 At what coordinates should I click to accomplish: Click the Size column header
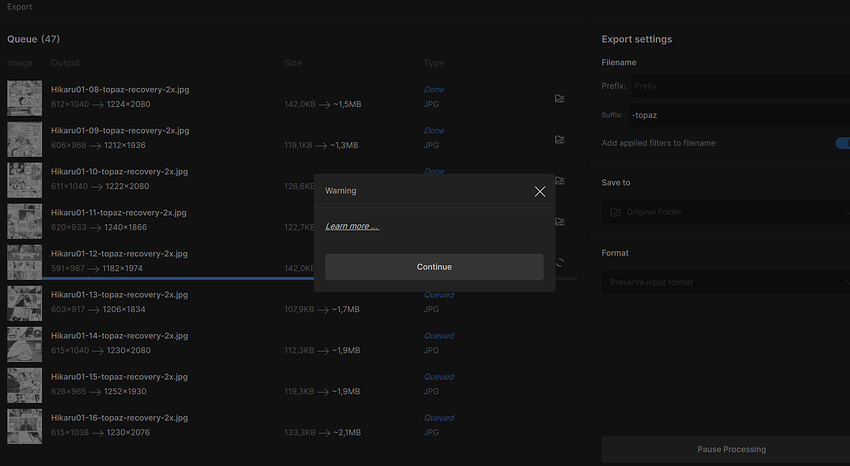point(293,63)
